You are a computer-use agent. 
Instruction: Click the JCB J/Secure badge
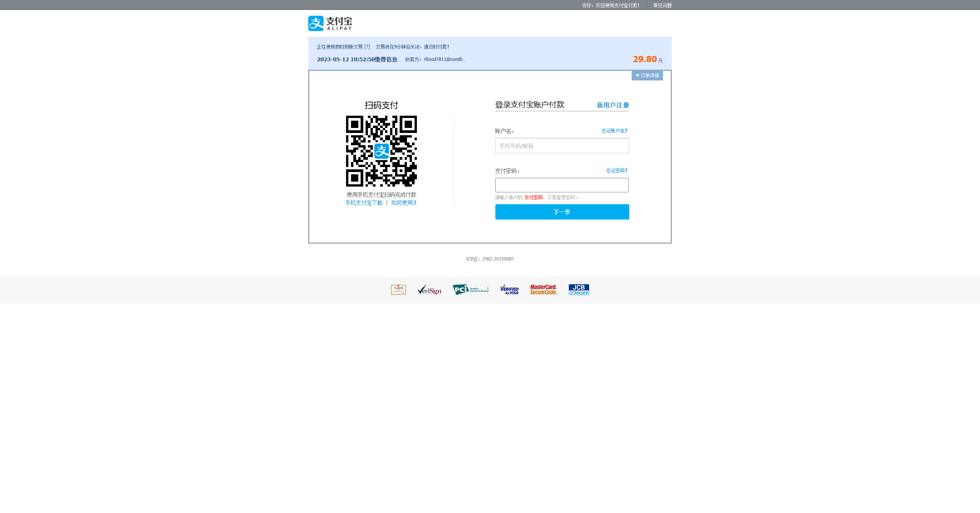[x=578, y=290]
